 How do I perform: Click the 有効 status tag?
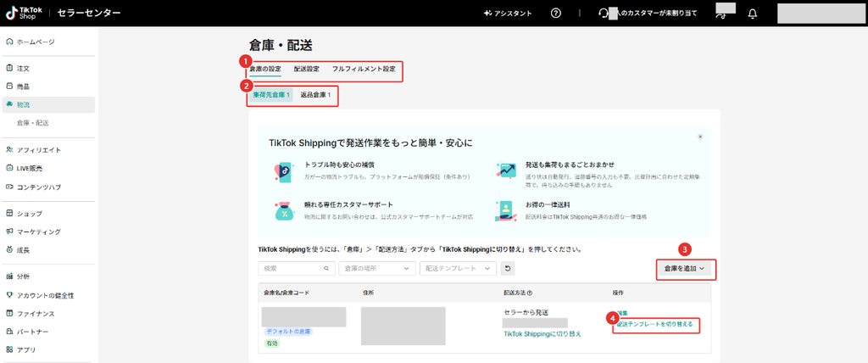click(272, 343)
